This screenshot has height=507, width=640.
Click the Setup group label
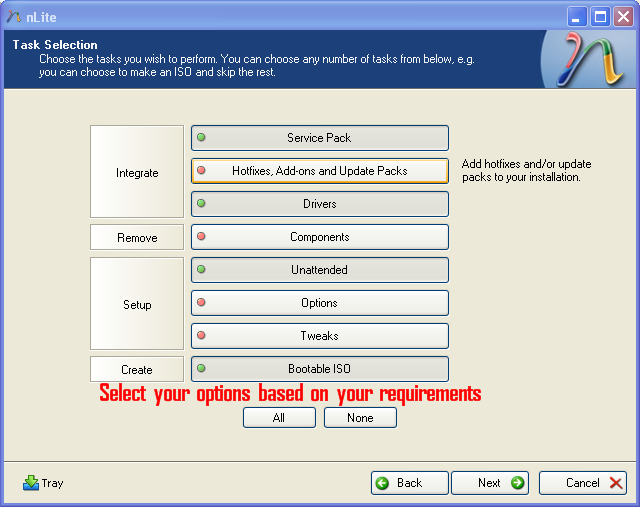(x=137, y=304)
